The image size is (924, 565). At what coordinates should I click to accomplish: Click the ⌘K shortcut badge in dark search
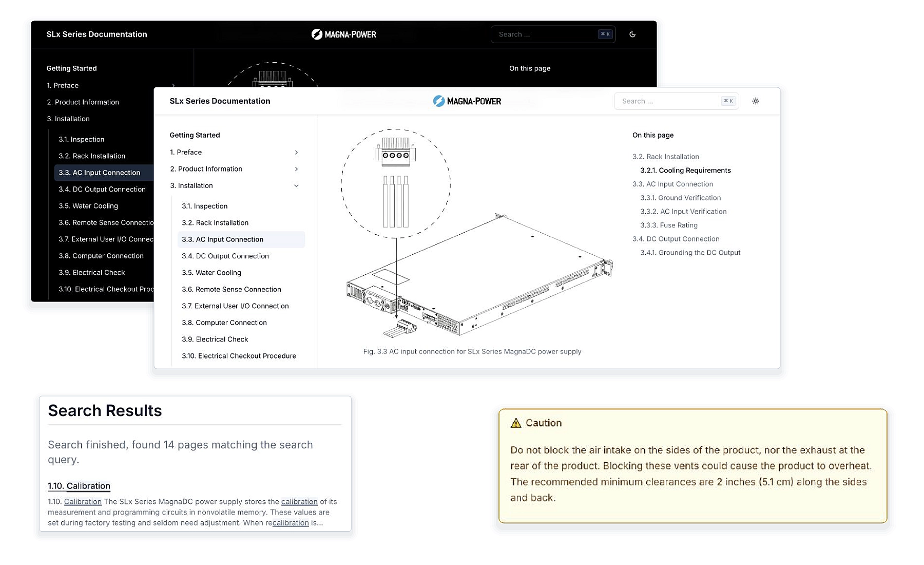pyautogui.click(x=605, y=34)
